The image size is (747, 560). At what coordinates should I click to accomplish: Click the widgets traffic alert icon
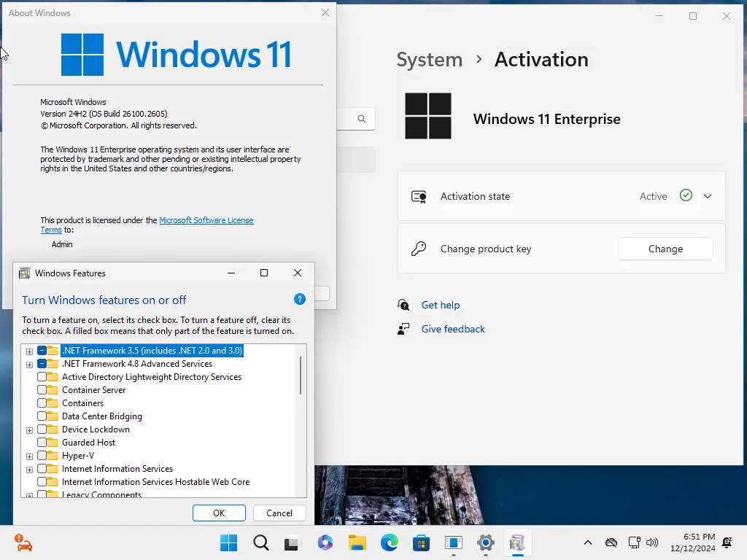(x=23, y=542)
